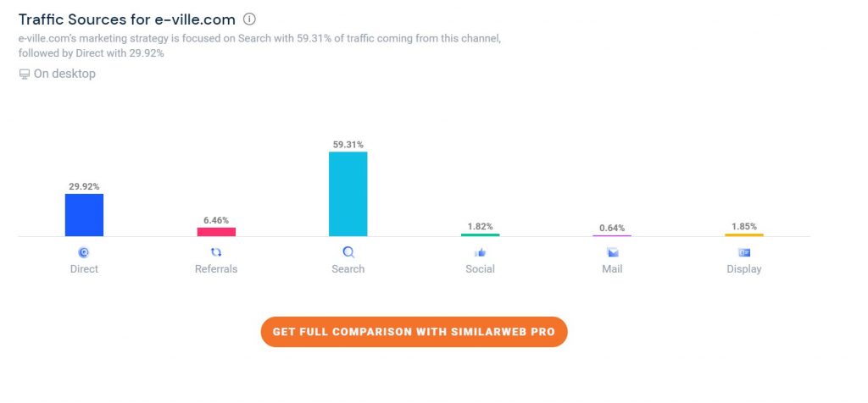The image size is (868, 403).
Task: Select the blue Direct bar
Action: click(x=84, y=215)
